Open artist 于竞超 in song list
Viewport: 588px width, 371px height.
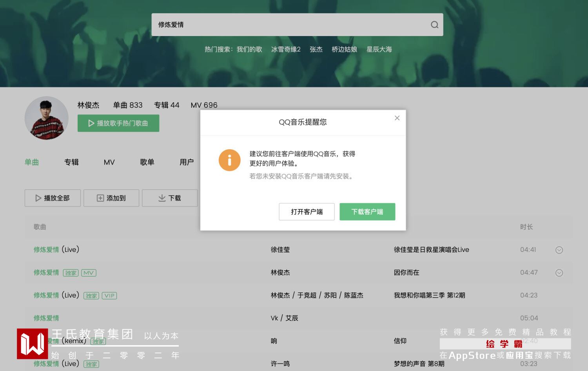click(x=307, y=295)
